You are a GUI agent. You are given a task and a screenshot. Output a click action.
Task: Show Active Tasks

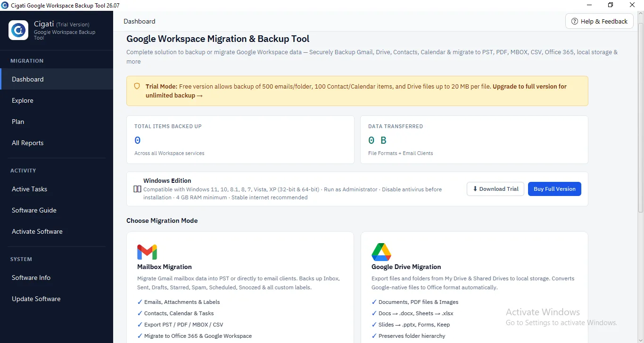pyautogui.click(x=57, y=189)
